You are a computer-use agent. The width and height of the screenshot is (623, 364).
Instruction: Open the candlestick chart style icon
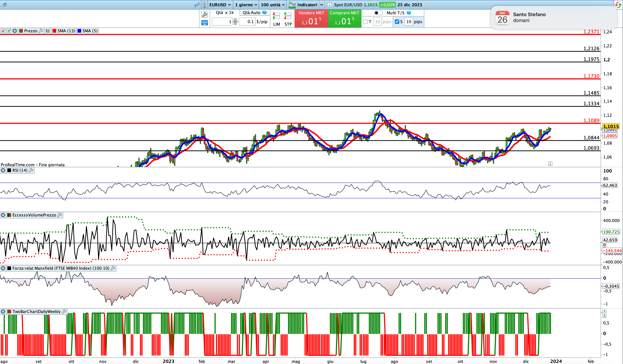(197, 5)
